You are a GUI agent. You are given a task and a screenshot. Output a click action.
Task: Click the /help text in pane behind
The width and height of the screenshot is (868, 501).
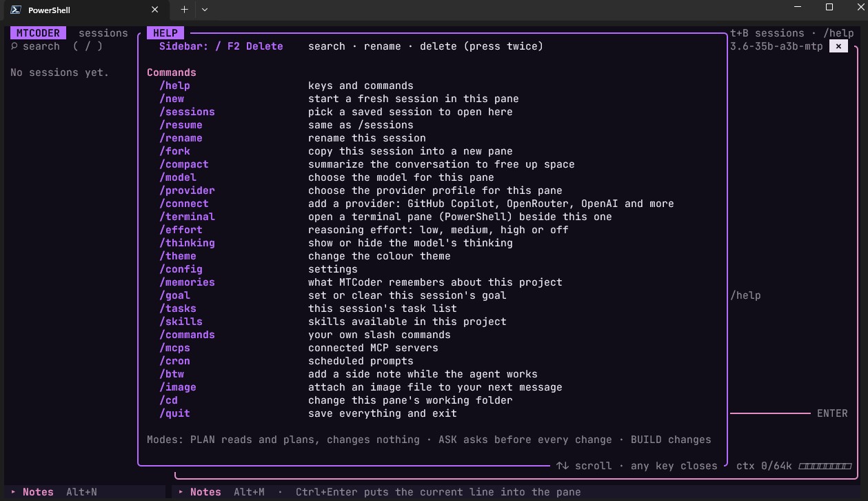point(745,295)
